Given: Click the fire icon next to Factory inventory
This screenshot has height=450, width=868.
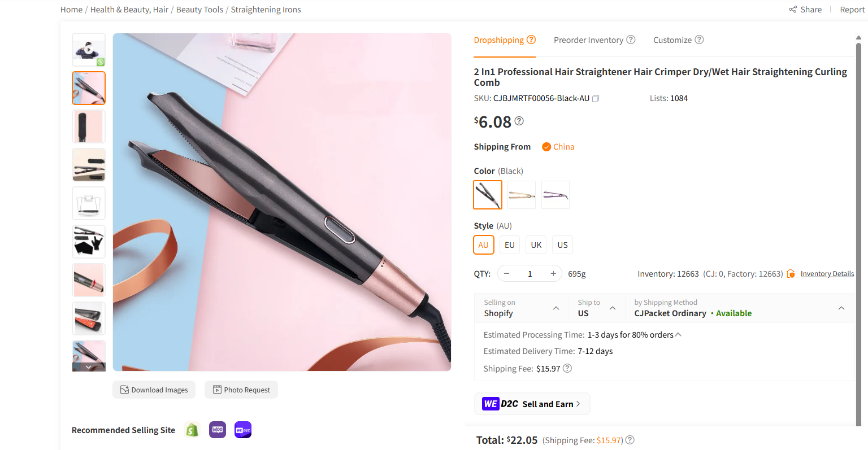Looking at the screenshot, I should point(791,273).
